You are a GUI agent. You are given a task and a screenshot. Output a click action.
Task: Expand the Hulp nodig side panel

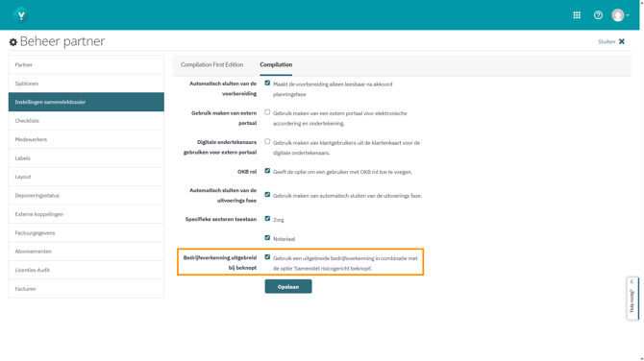[x=632, y=299]
